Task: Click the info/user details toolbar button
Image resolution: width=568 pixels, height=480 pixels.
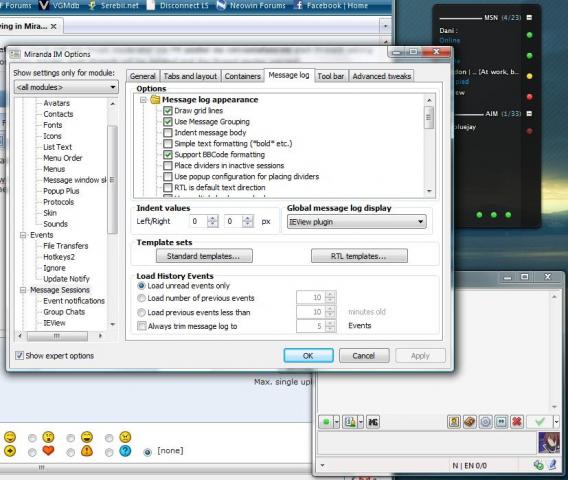Action: [350, 422]
